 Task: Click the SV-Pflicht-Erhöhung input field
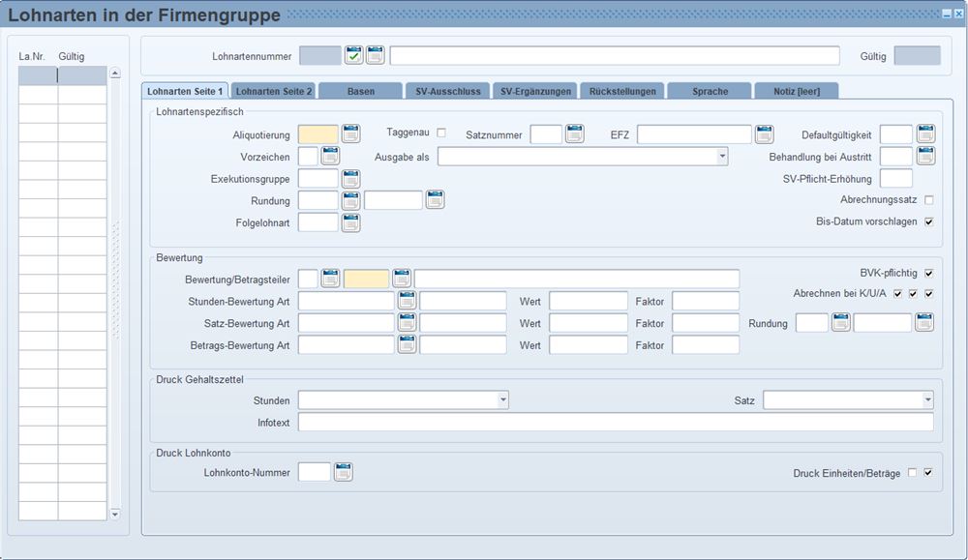pos(895,179)
